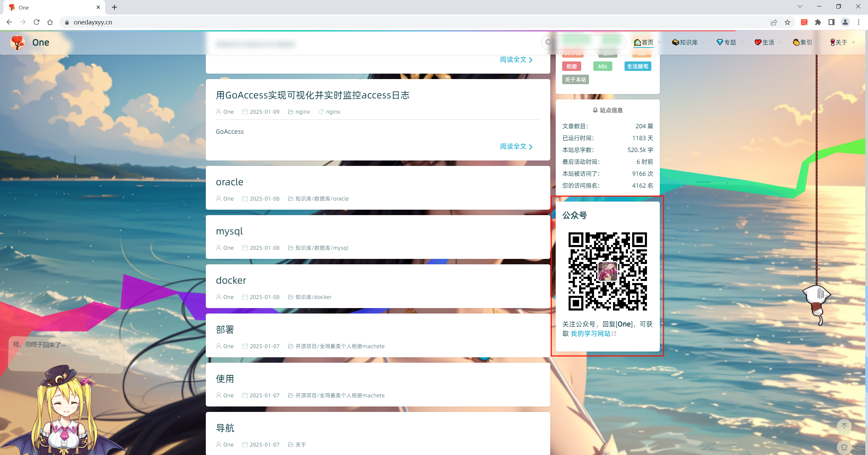The image size is (868, 455).
Task: Open category 知识库/数据库/oracle
Action: [x=322, y=198]
